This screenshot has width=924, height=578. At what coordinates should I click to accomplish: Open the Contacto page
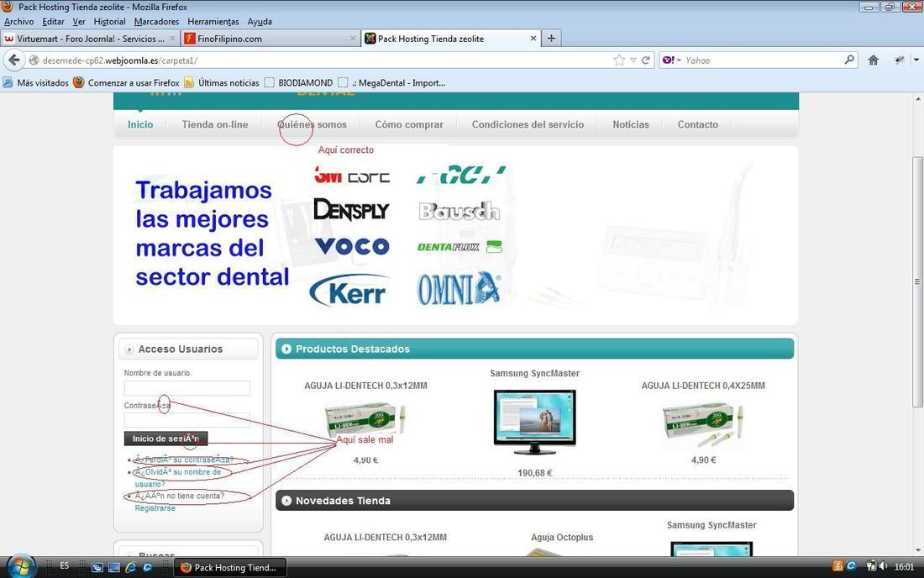[x=698, y=124]
